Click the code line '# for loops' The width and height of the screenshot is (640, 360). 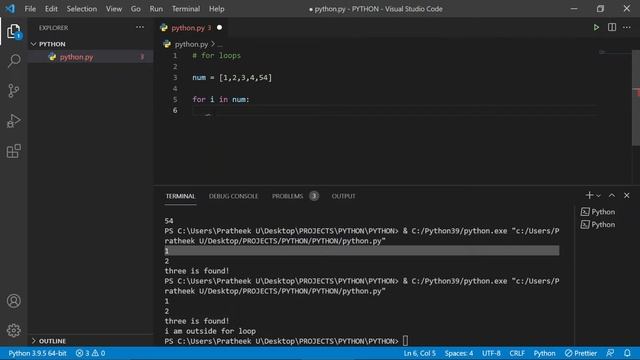(x=216, y=56)
